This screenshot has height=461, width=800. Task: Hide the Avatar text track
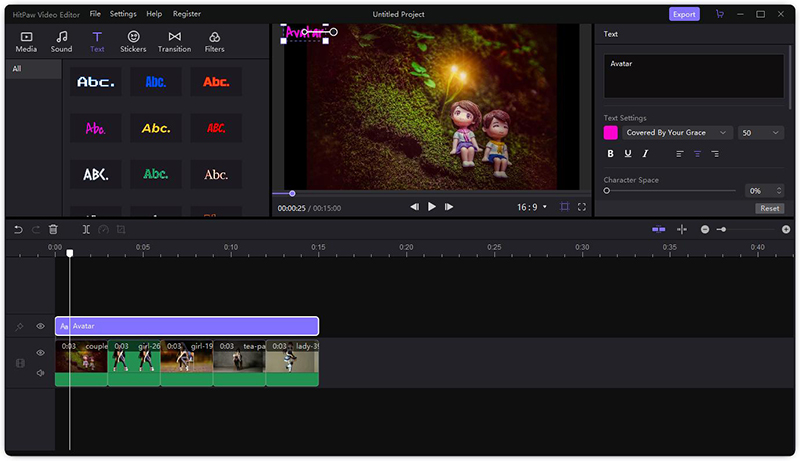pyautogui.click(x=41, y=326)
